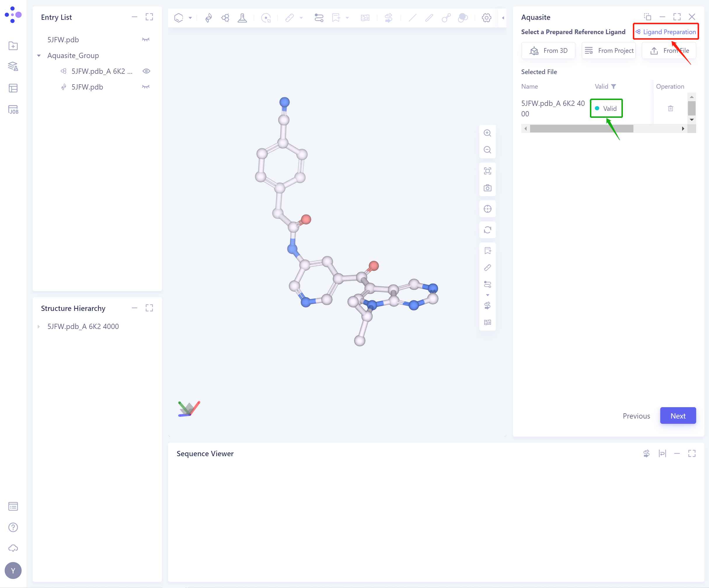Viewport: 709px width, 588px height.
Task: Click the Next button
Action: tap(677, 415)
